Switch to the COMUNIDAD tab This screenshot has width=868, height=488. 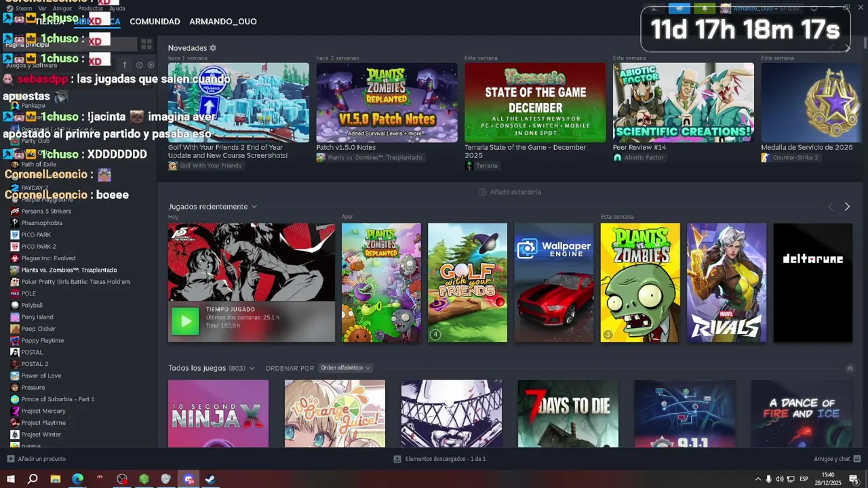point(155,21)
